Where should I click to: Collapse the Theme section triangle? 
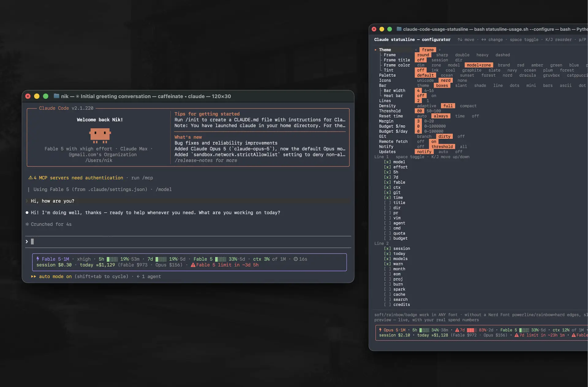376,50
